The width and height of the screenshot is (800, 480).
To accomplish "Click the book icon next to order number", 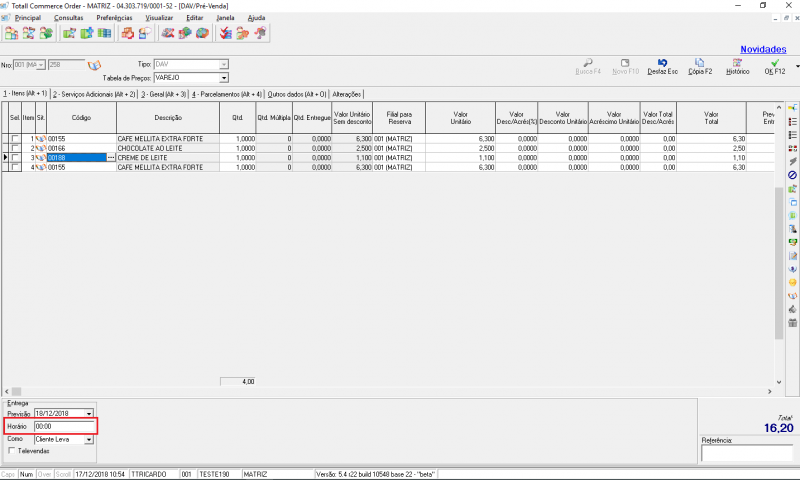I will tap(96, 65).
